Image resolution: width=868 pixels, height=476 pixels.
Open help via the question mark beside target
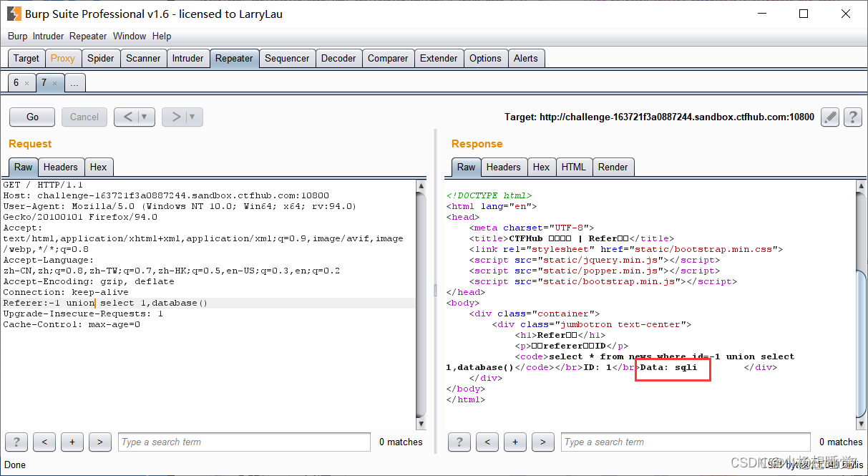[852, 117]
